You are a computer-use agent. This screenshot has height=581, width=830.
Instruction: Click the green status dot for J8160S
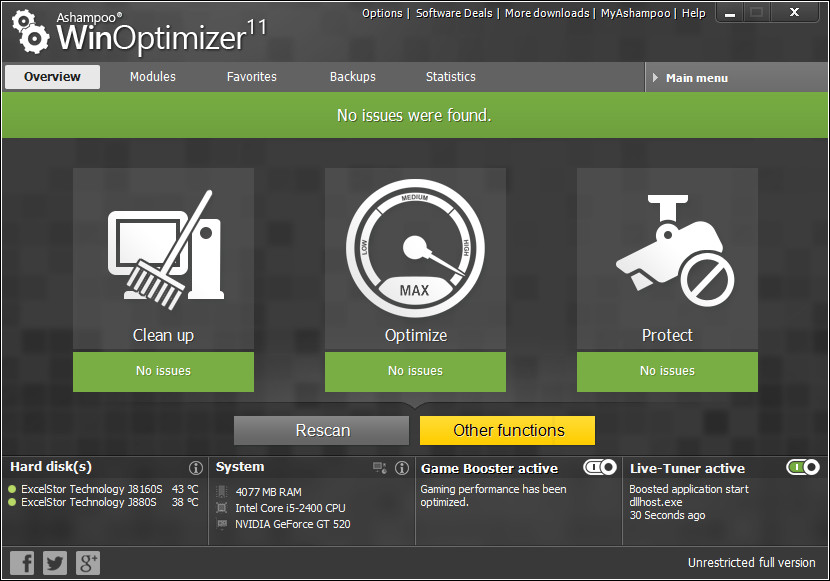coord(12,489)
